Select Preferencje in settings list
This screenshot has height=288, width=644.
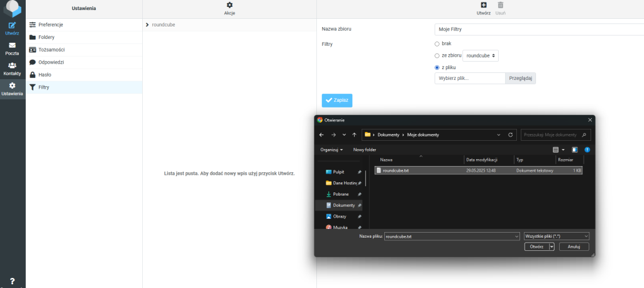(84, 25)
